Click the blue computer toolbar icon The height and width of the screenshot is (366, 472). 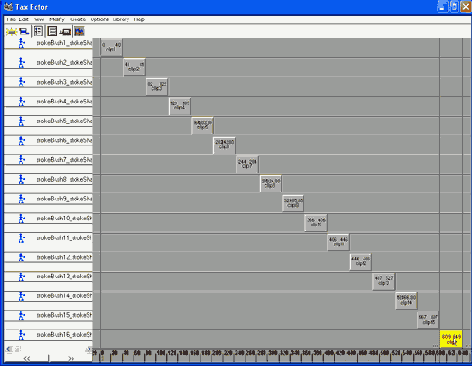(24, 32)
